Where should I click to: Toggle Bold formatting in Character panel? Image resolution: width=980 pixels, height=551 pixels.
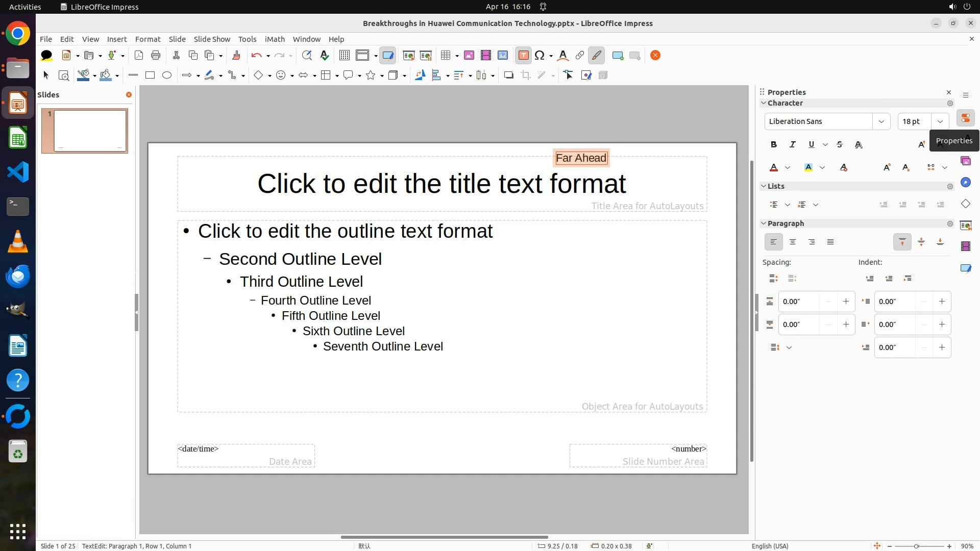point(774,145)
